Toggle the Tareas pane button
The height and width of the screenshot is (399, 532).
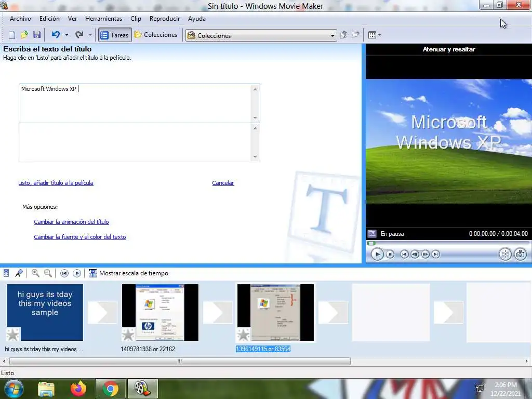(x=115, y=35)
